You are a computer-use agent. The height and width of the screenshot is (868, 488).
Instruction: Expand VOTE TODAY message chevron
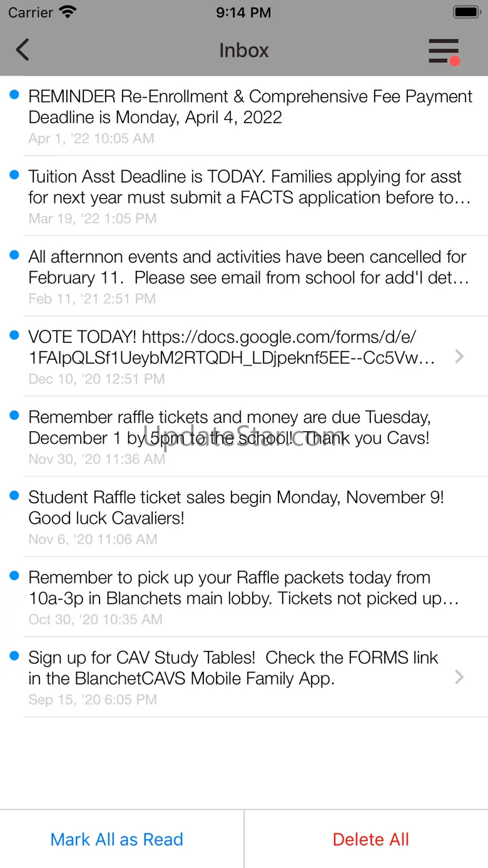pyautogui.click(x=459, y=356)
